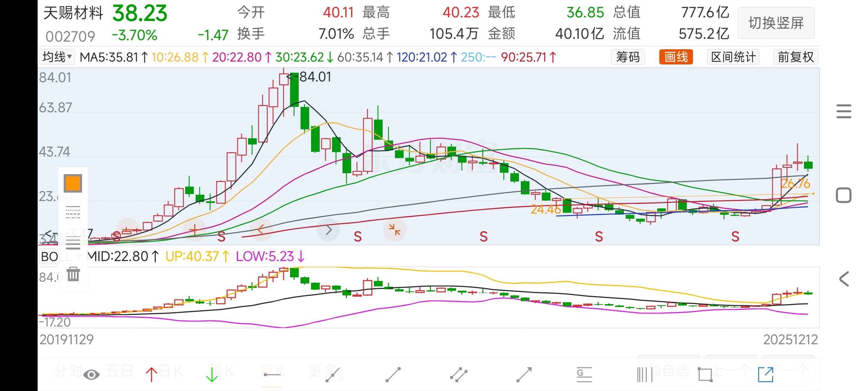The height and width of the screenshot is (391, 868).
Task: Select the arrow line drawing tool
Action: click(524, 375)
